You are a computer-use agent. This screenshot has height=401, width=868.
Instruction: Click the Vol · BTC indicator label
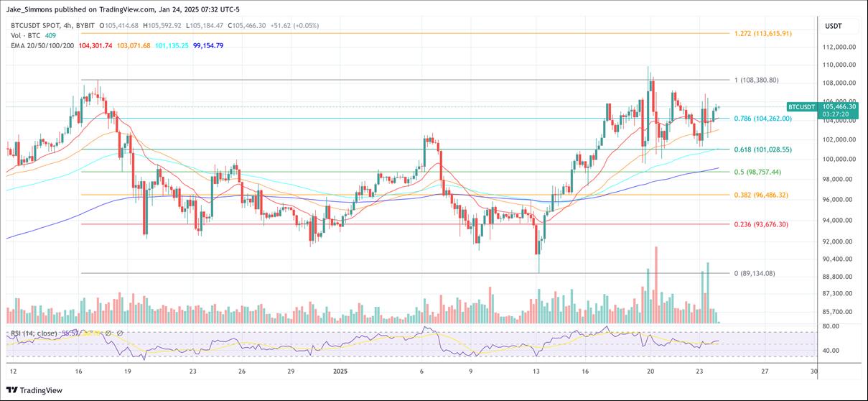[26, 36]
